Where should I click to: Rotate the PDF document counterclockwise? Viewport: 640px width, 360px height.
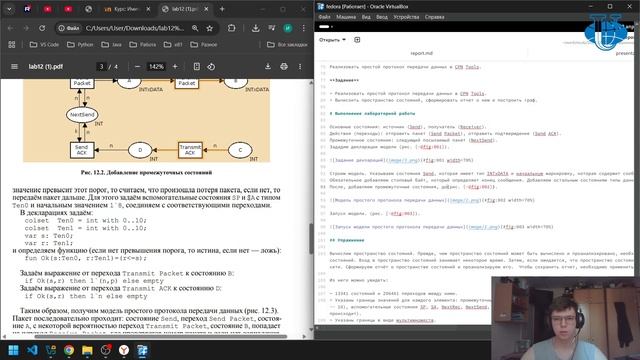pyautogui.click(x=211, y=67)
